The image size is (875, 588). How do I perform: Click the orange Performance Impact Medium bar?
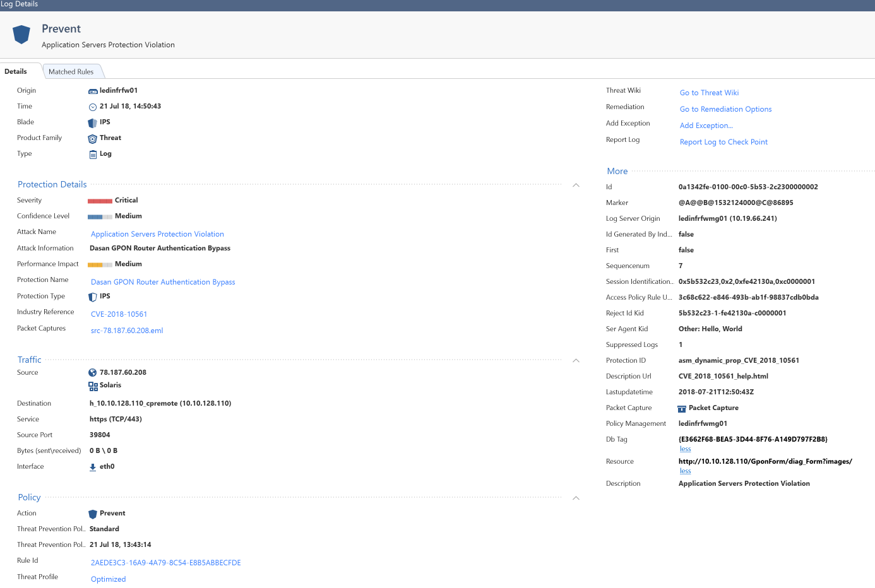(100, 265)
